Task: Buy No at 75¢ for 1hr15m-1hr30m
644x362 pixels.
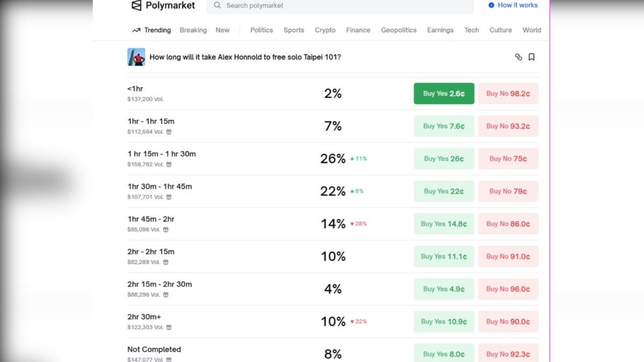Action: click(x=508, y=159)
